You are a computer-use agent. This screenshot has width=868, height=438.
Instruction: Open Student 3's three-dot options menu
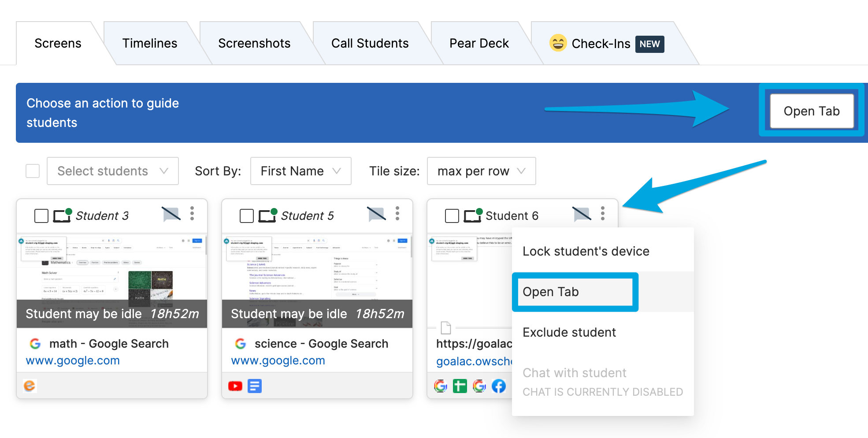[192, 214]
